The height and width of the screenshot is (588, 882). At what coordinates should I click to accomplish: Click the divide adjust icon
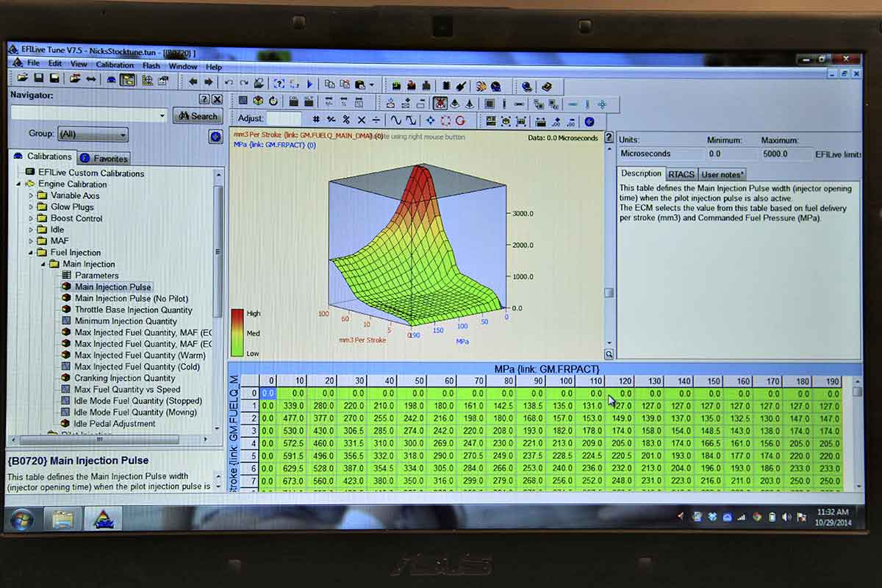[376, 120]
